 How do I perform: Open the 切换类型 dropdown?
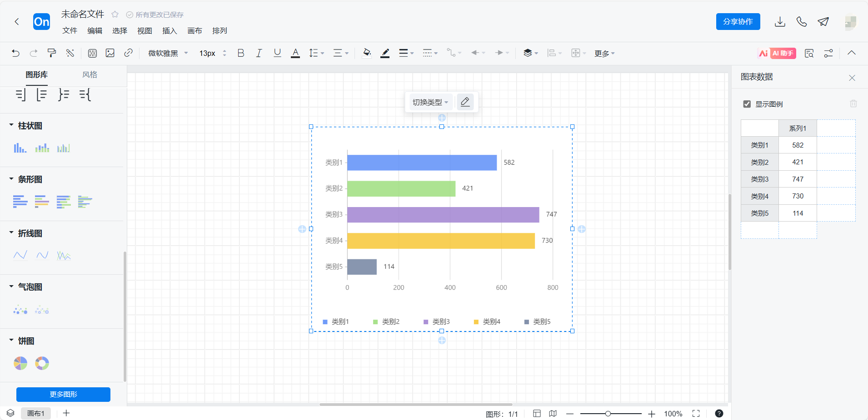coord(430,102)
